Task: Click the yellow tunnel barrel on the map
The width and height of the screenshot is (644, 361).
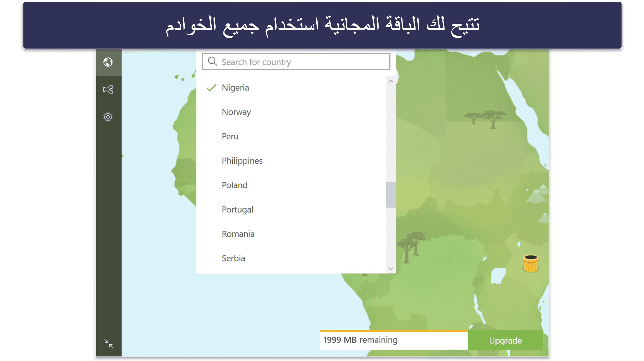Action: (x=531, y=263)
